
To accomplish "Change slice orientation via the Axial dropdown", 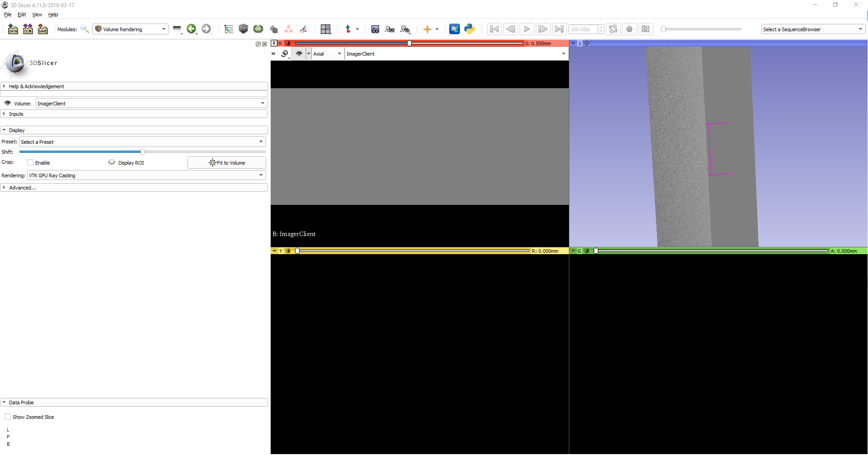I will (x=327, y=53).
